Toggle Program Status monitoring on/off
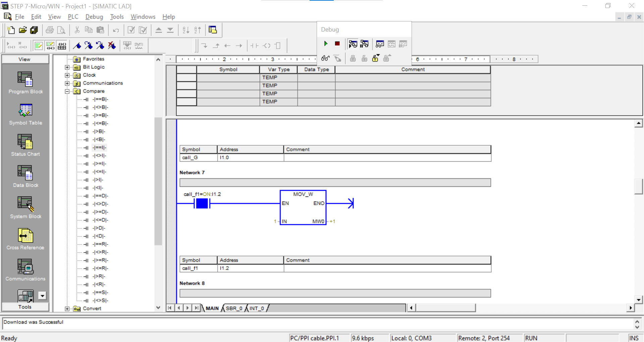This screenshot has height=342, width=644. (353, 44)
